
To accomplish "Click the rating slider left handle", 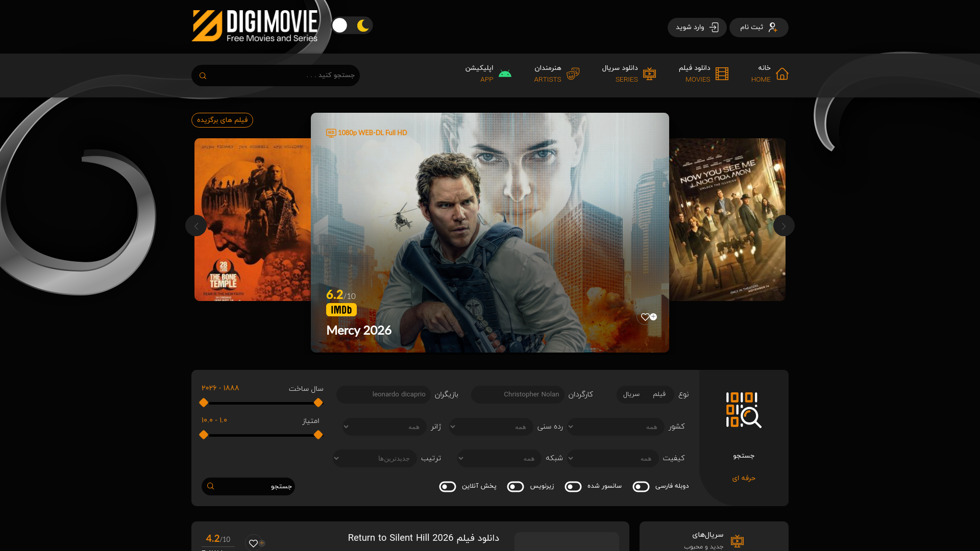I will 204,435.
